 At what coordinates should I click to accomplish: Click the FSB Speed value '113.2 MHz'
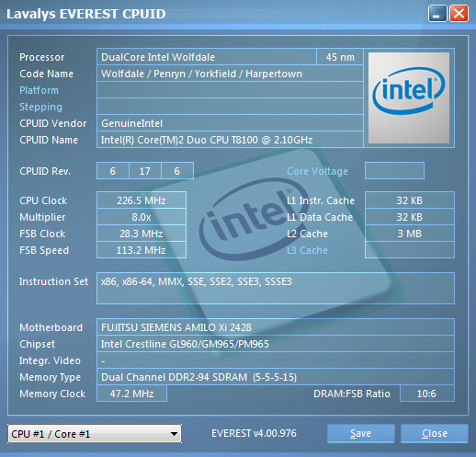[142, 250]
